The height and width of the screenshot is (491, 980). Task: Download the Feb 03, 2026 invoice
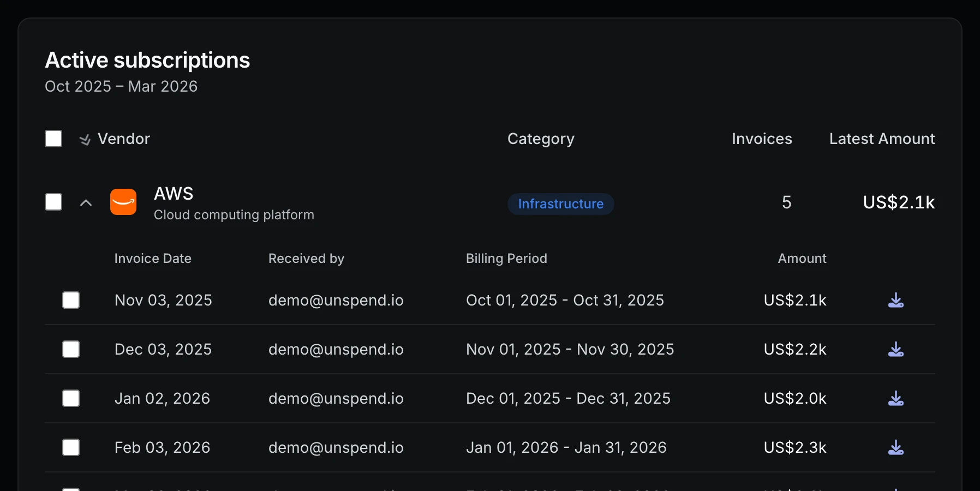(x=897, y=447)
